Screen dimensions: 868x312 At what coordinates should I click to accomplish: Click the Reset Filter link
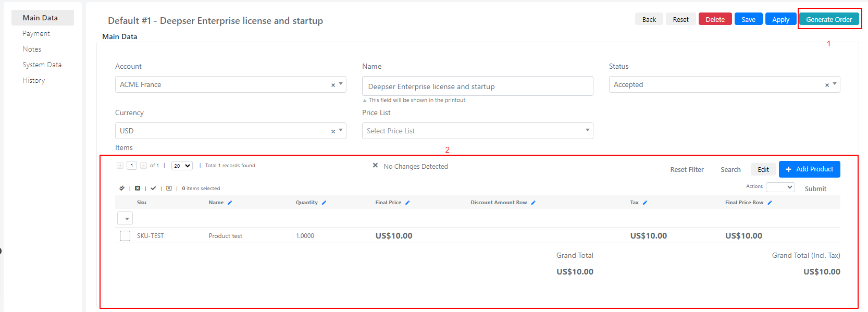click(687, 169)
